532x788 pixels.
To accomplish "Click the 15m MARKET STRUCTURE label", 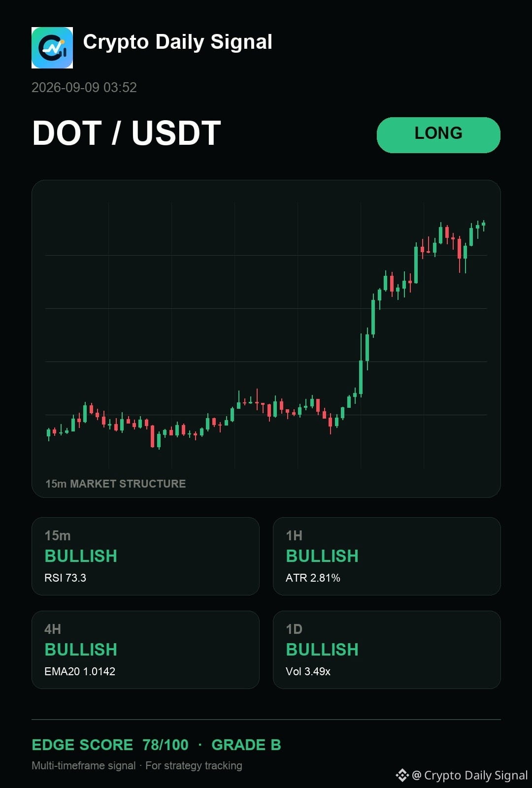I will point(116,484).
